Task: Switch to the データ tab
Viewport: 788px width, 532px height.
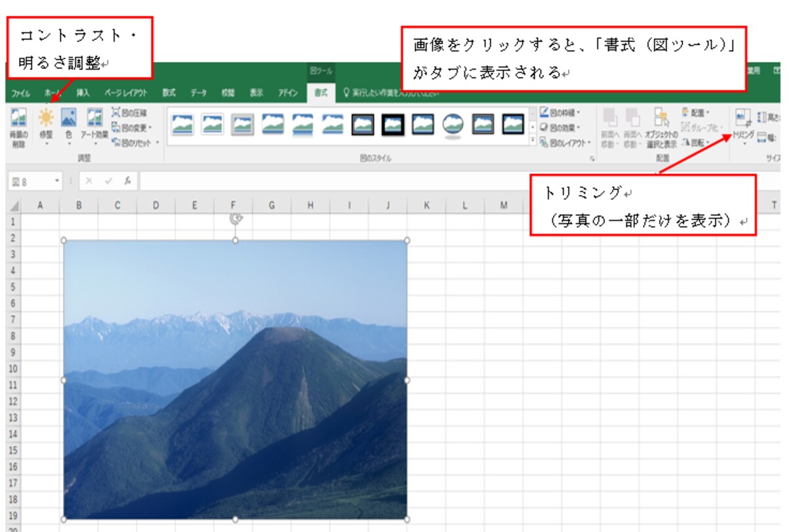Action: (x=198, y=93)
